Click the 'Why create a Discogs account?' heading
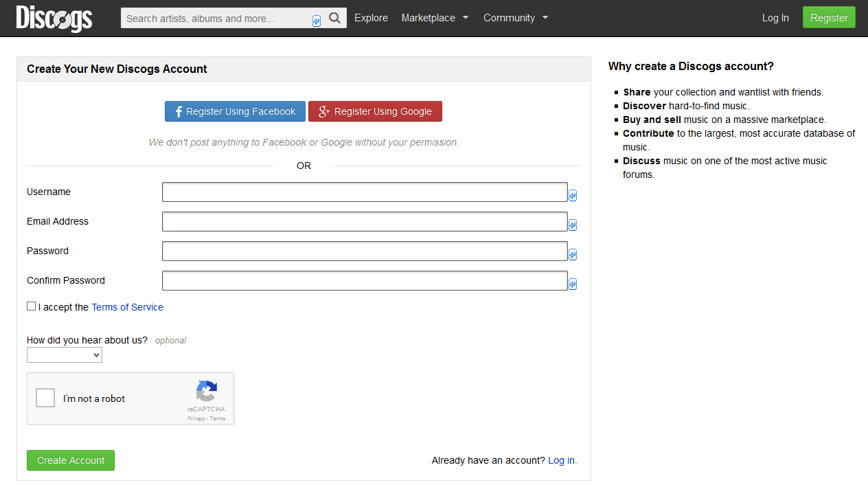Screen dimensions: 868x485 (691, 67)
